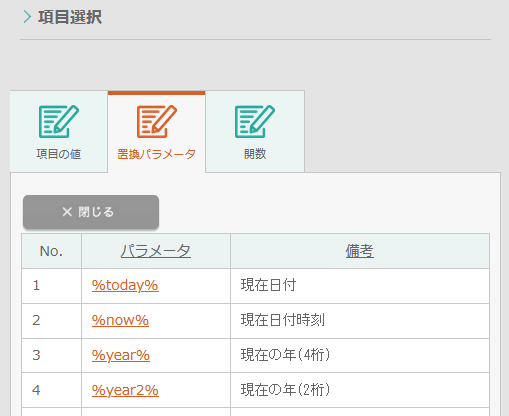Click the 項目選択 section heading
The height and width of the screenshot is (416, 509).
pyautogui.click(x=70, y=17)
